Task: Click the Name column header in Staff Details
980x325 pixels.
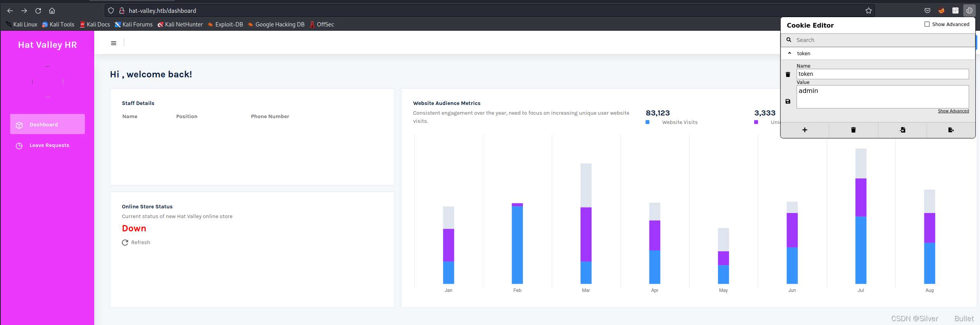Action: click(130, 117)
